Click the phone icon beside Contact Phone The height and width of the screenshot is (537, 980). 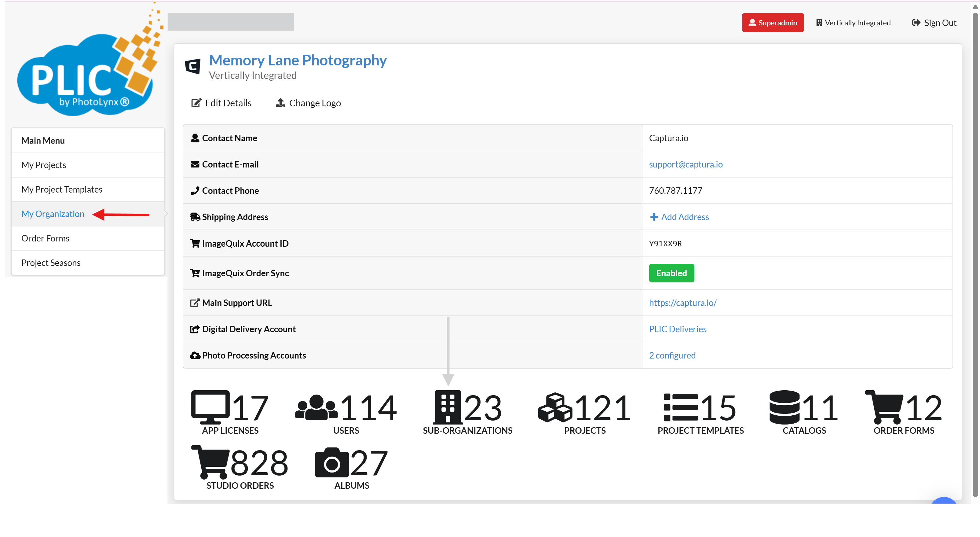(x=195, y=190)
